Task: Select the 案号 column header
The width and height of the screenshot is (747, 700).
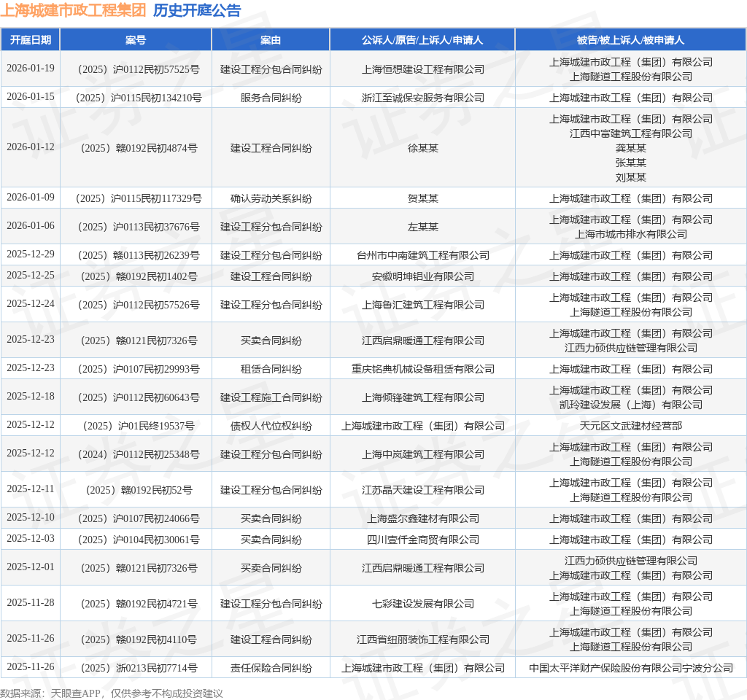Action: 136,40
